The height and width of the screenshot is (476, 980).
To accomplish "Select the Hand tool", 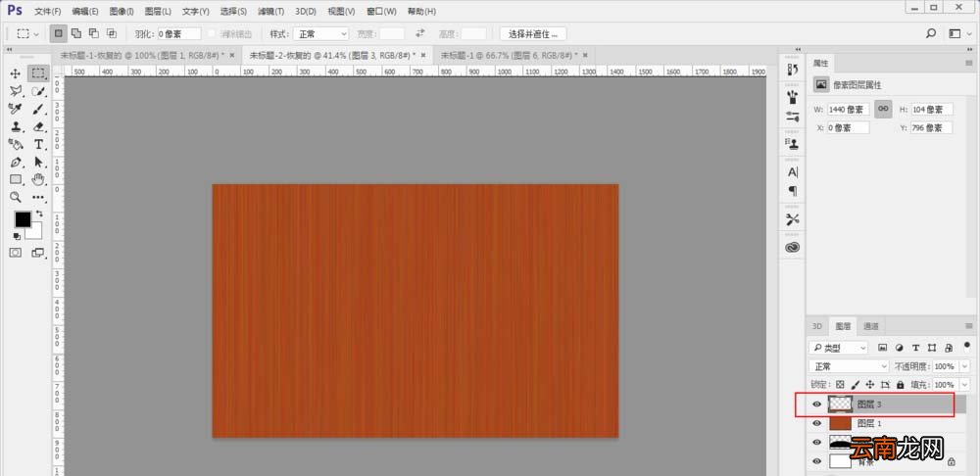I will pos(39,180).
